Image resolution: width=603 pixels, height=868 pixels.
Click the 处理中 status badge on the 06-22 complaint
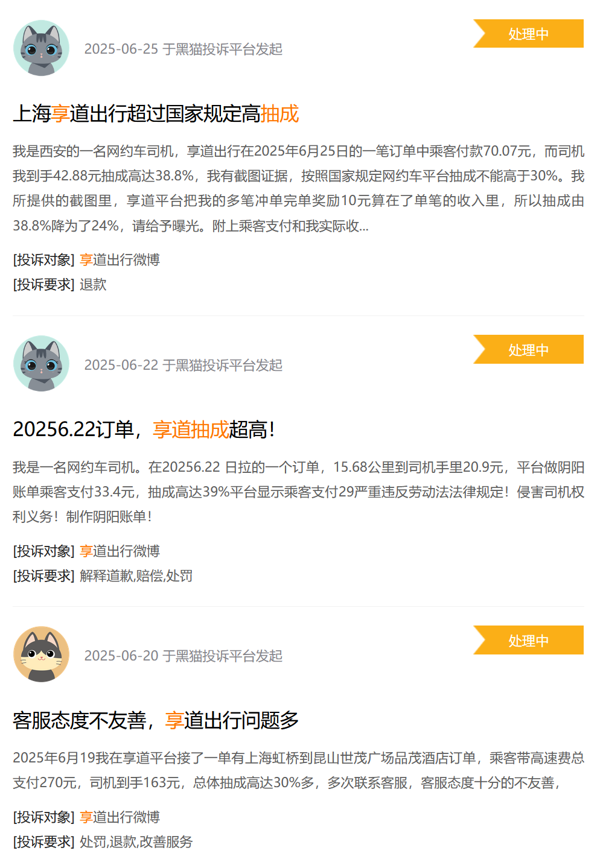click(528, 349)
